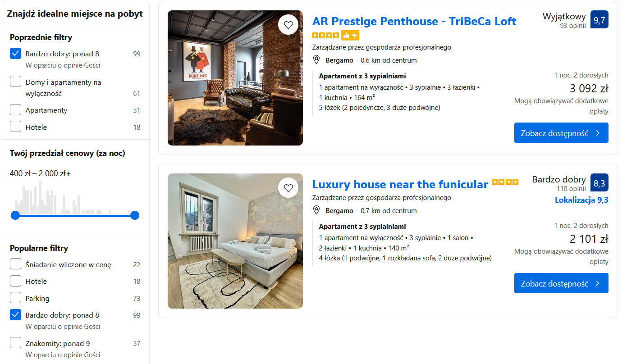Open the Luxury house bedroom photo
636x364 pixels.
click(x=235, y=241)
